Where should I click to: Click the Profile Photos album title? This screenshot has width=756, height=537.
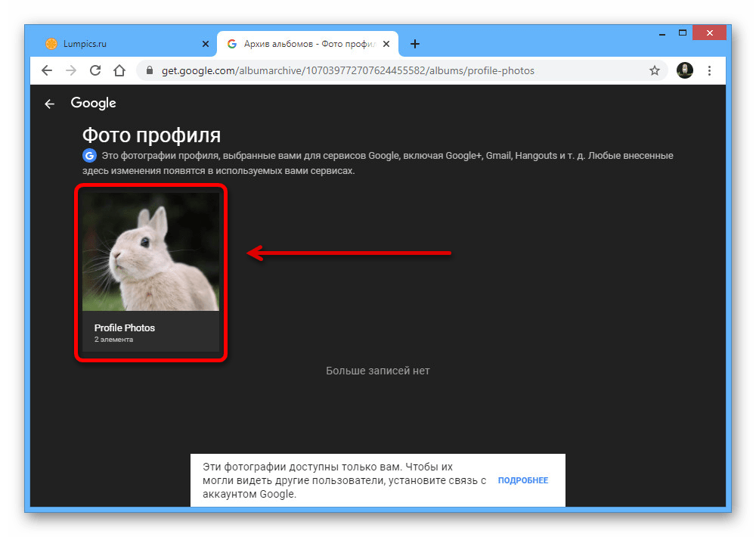click(x=125, y=327)
